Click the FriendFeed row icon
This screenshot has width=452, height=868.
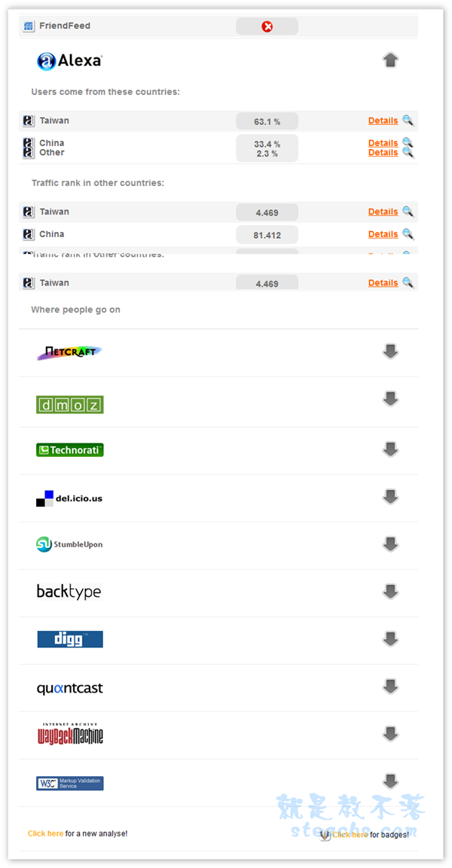click(29, 26)
